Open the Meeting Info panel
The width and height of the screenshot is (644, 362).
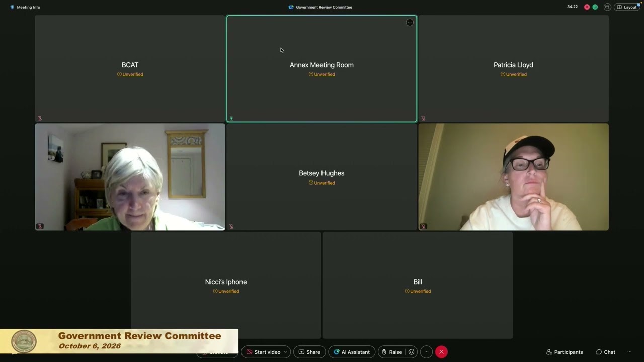[25, 7]
